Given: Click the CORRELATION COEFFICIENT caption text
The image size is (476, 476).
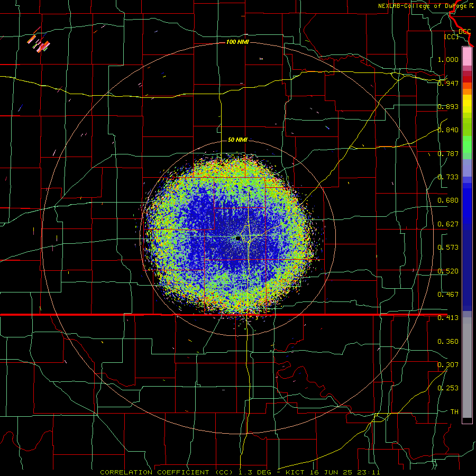Looking at the screenshot, I should click(154, 472).
